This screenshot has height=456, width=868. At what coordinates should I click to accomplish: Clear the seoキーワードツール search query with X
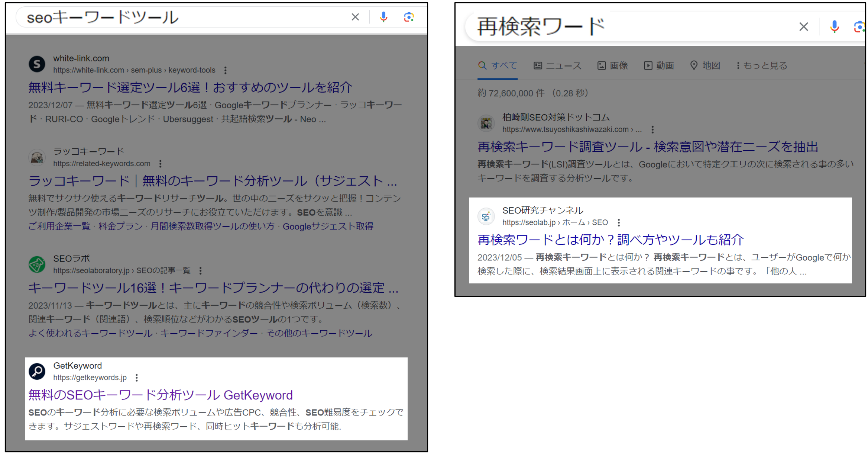355,17
